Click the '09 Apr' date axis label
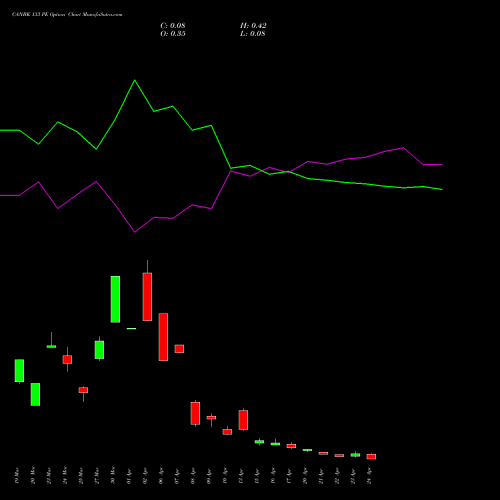 coord(209,476)
